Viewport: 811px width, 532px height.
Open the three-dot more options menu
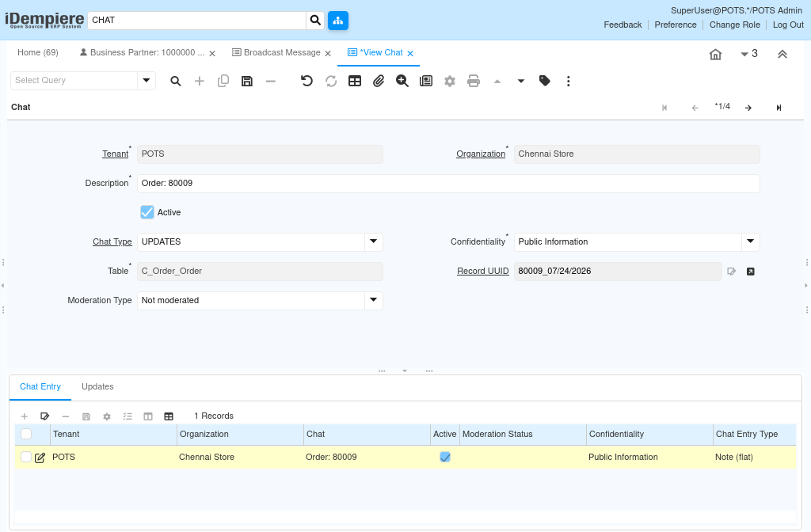coord(569,82)
